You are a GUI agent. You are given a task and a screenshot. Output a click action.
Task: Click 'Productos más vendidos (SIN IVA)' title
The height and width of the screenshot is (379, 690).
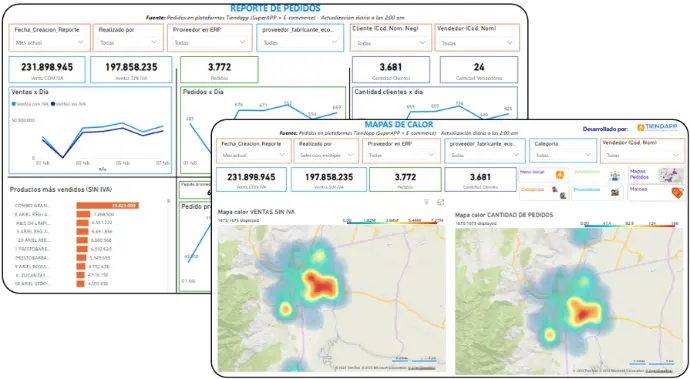coord(61,190)
